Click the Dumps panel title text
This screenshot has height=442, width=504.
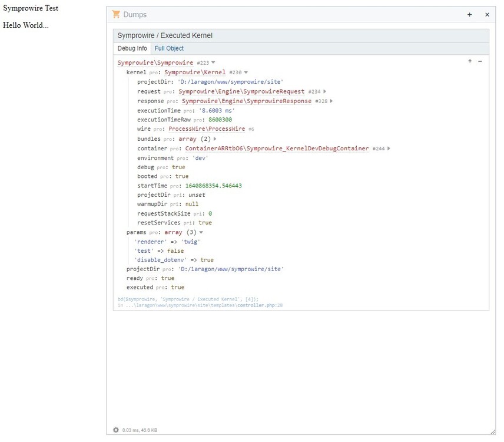click(135, 15)
